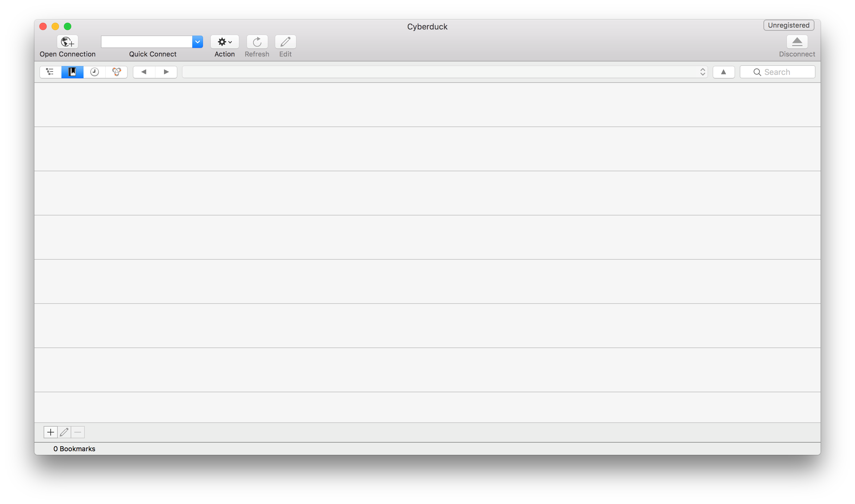The width and height of the screenshot is (855, 504).
Task: Close the Cyberduck window
Action: click(43, 26)
